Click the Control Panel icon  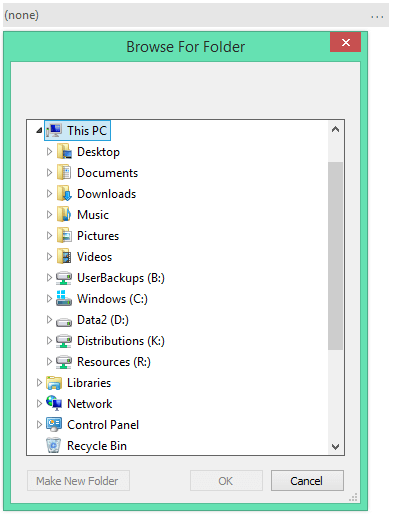(x=54, y=425)
